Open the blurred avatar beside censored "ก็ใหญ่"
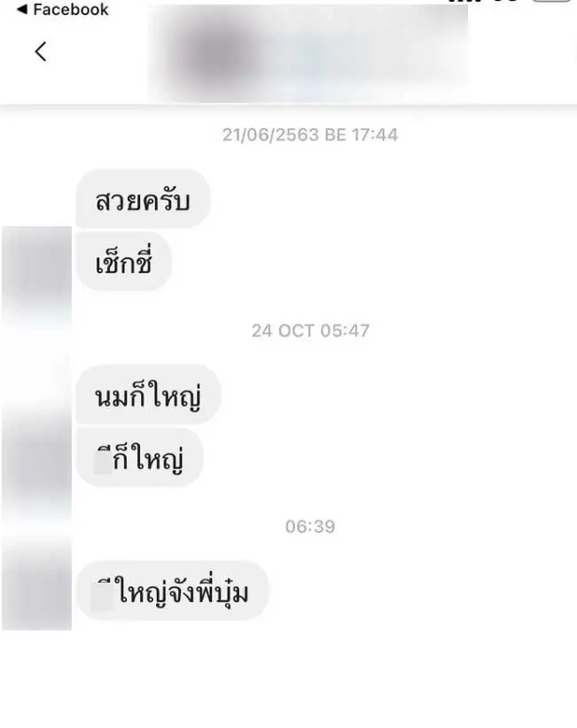 pyautogui.click(x=36, y=458)
